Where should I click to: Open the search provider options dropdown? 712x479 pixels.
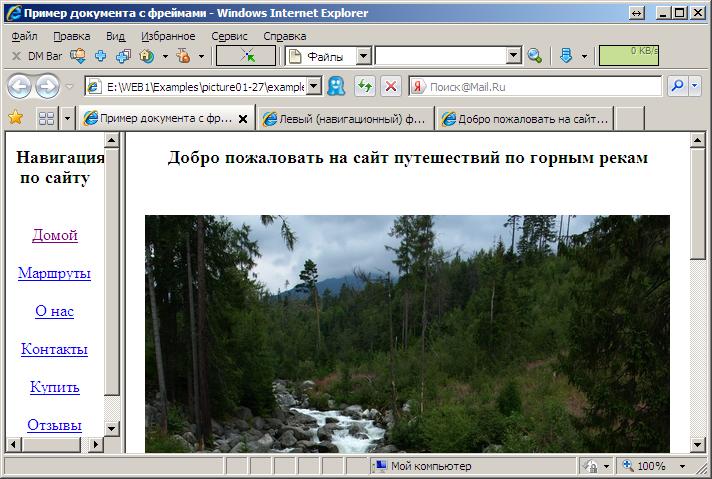click(695, 86)
